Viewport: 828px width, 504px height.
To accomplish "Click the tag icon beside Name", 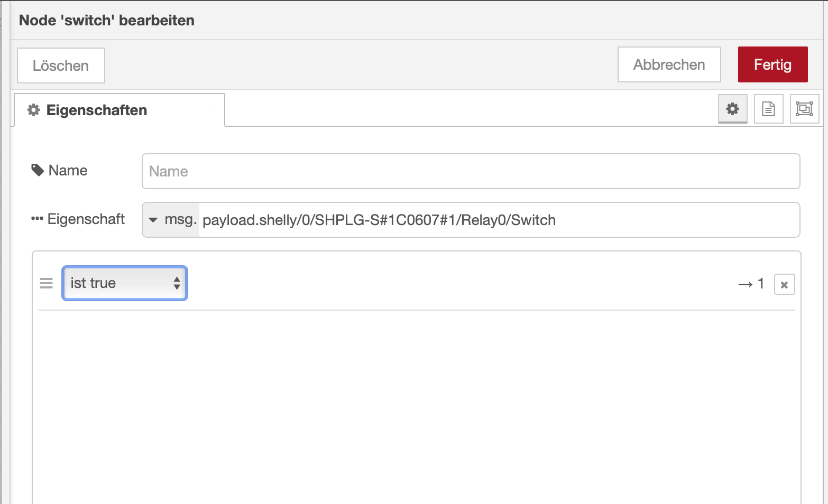I will [38, 170].
